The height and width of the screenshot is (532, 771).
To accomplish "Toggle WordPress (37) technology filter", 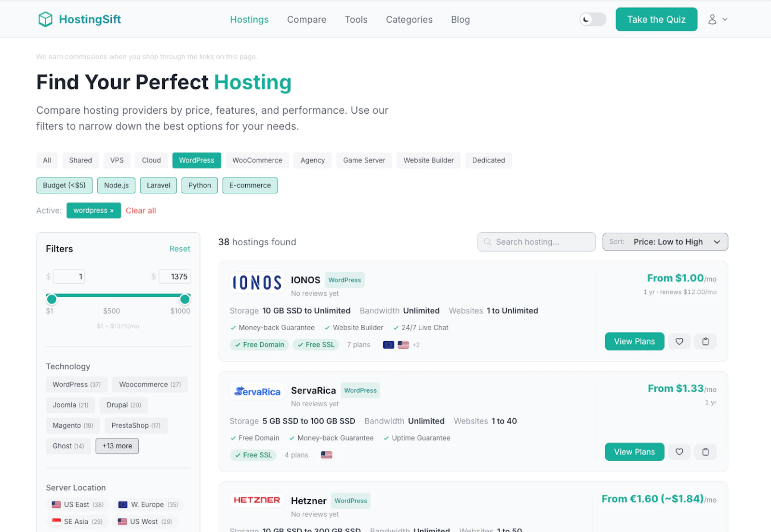I will pyautogui.click(x=77, y=385).
